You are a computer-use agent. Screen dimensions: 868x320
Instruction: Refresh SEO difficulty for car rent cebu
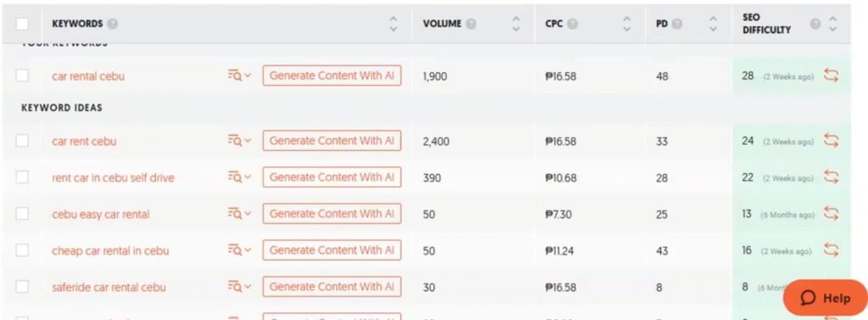[x=831, y=141]
